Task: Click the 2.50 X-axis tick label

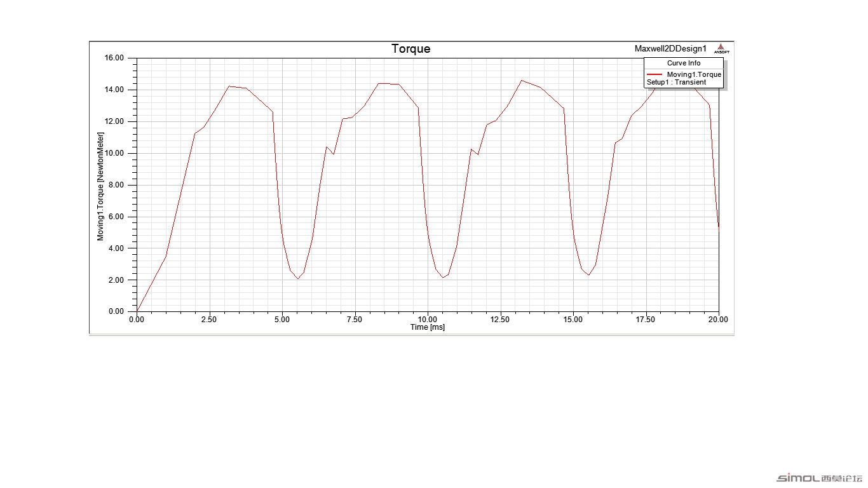Action: coord(210,319)
